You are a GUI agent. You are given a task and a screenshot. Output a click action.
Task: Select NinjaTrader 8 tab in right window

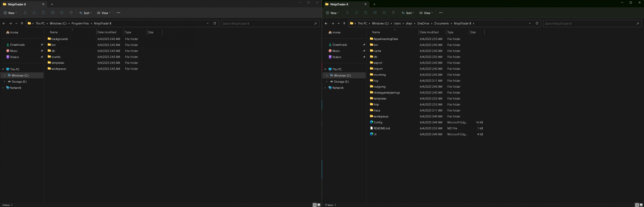[x=346, y=4]
